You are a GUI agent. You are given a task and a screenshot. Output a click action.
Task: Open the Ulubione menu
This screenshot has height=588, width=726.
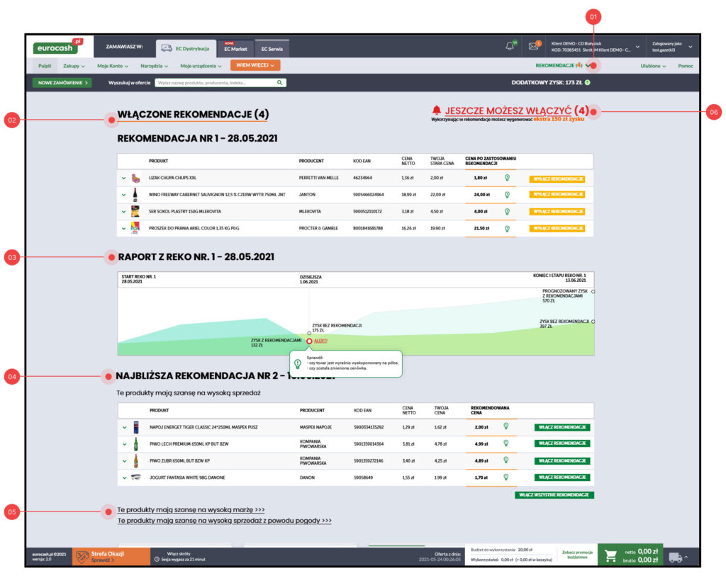(653, 66)
